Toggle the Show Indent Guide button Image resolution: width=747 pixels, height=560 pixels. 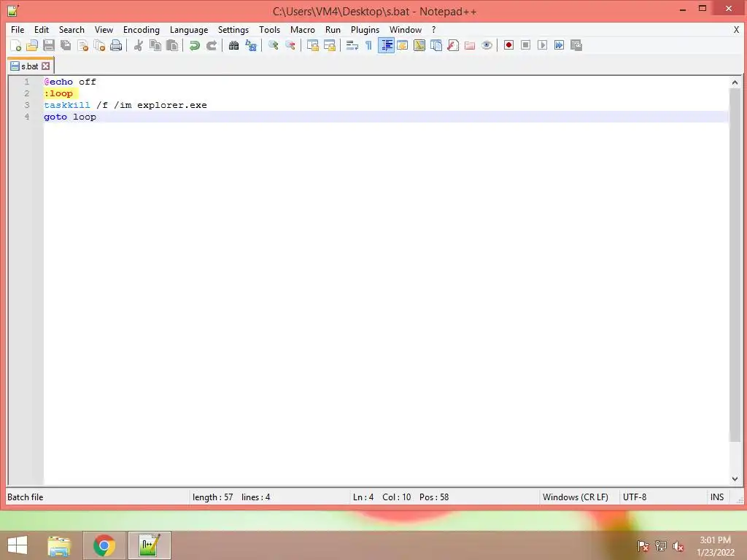coord(386,45)
